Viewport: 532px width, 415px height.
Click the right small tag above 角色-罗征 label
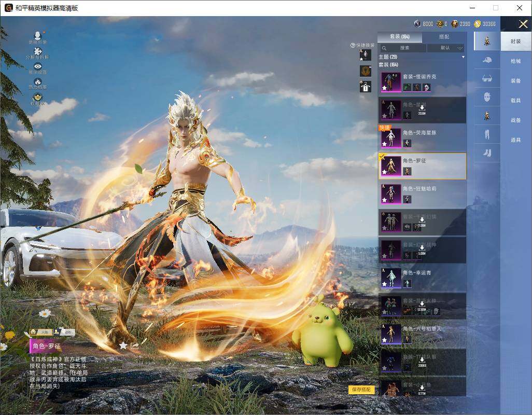pos(65,332)
